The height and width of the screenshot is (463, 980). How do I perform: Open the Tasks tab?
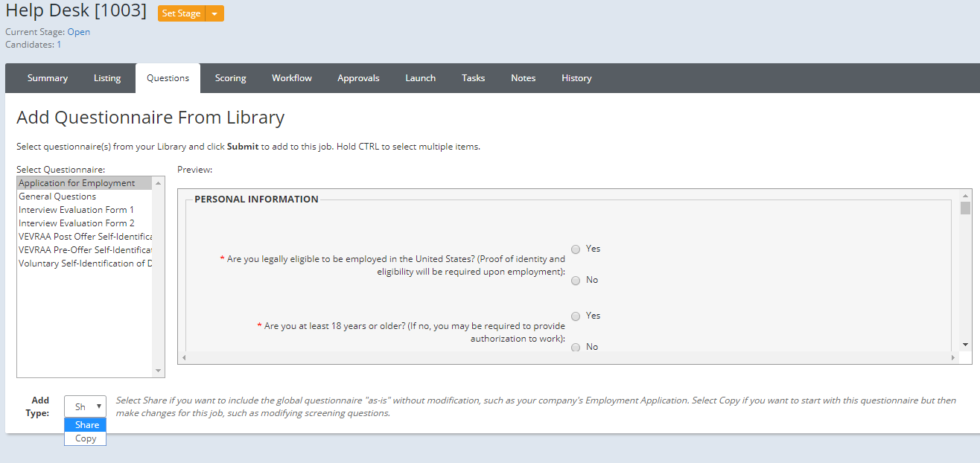click(473, 78)
